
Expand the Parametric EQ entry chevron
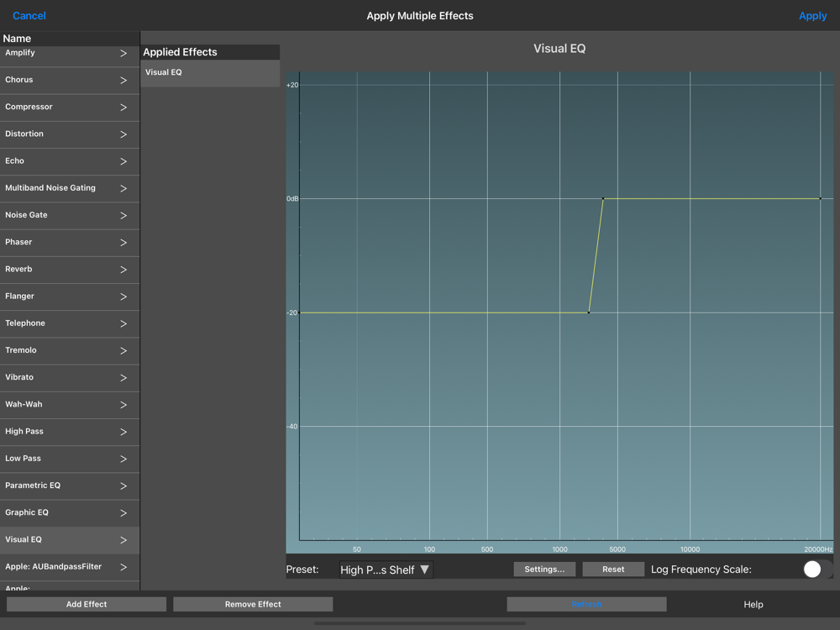123,486
